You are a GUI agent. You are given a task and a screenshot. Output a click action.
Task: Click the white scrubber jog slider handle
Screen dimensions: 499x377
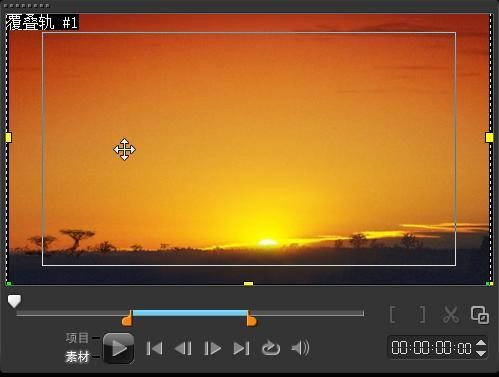point(14,301)
